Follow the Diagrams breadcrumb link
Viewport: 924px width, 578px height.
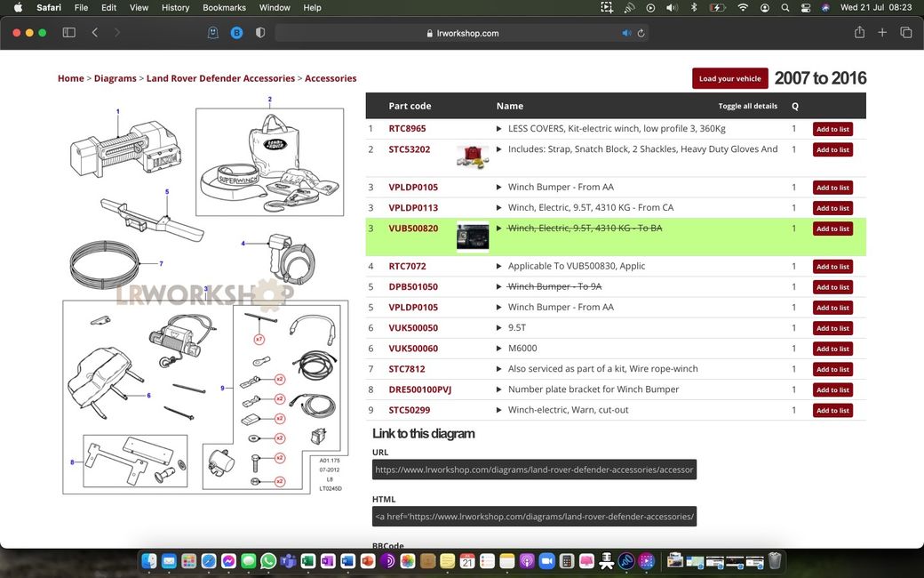click(115, 78)
